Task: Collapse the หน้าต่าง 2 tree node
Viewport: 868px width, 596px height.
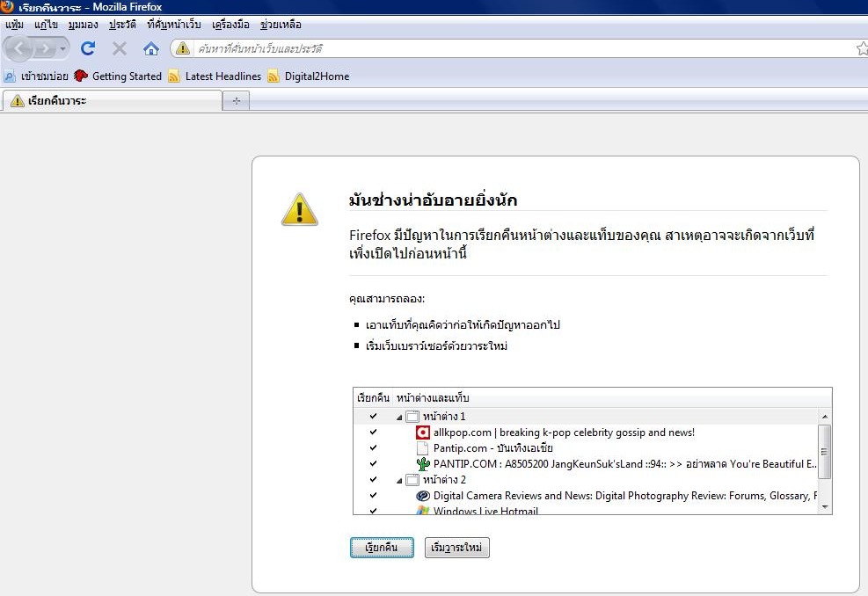Action: pyautogui.click(x=399, y=480)
